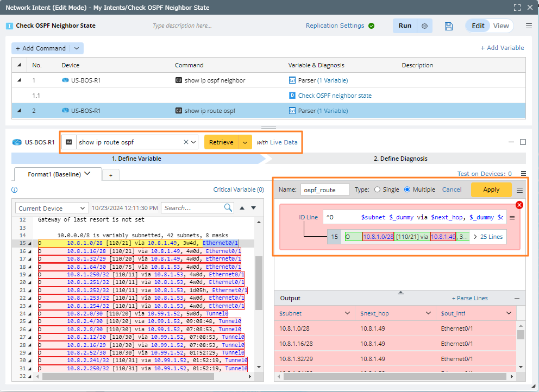Select the Multiple type radio button
Viewport: 539px width, 392px height.
pos(408,189)
